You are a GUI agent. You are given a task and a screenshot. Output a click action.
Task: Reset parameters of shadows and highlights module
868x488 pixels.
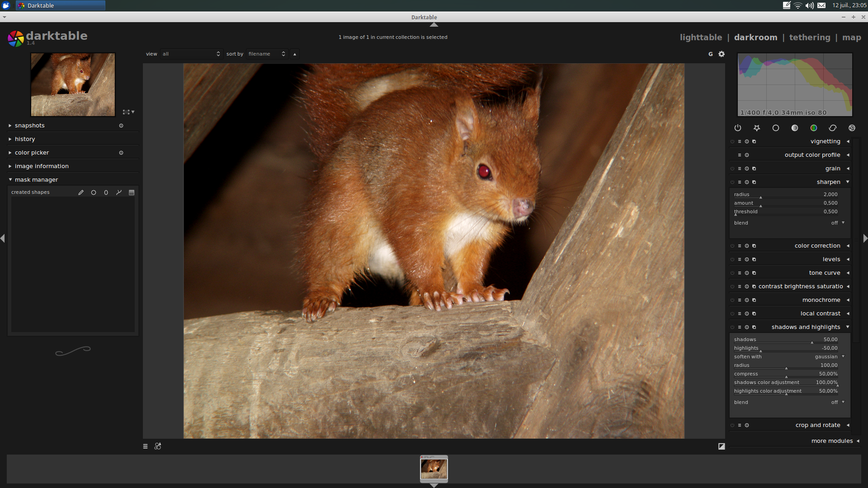747,327
